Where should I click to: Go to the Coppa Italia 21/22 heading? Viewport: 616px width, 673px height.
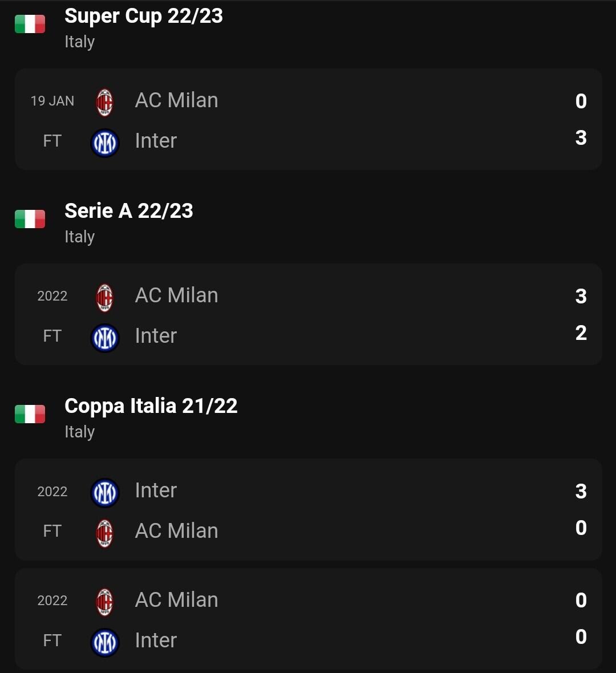151,406
